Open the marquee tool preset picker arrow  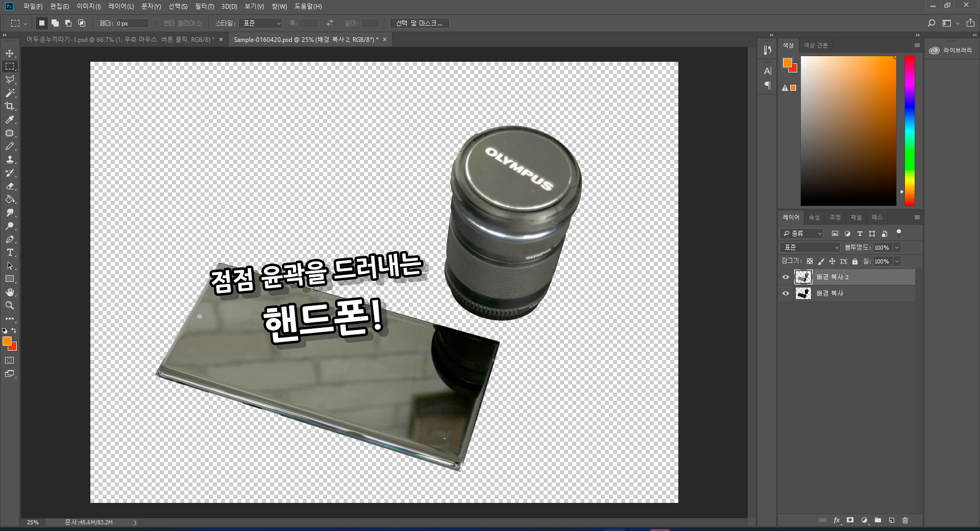click(x=25, y=23)
